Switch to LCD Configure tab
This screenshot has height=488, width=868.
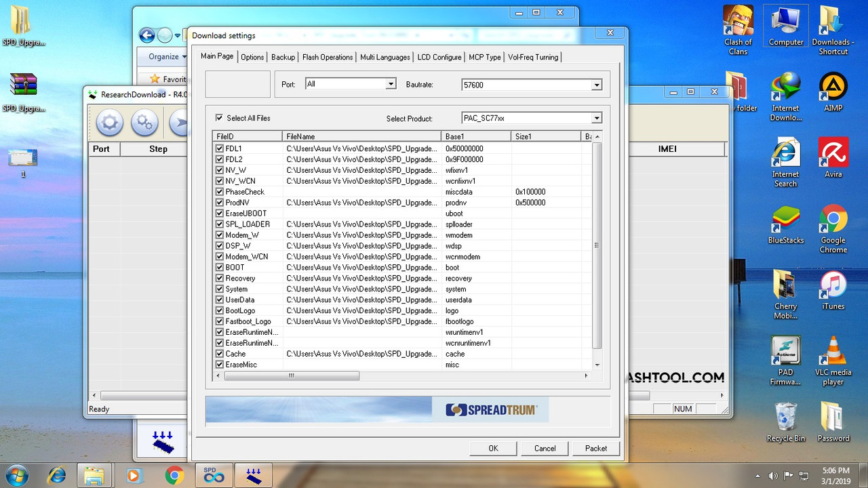439,57
